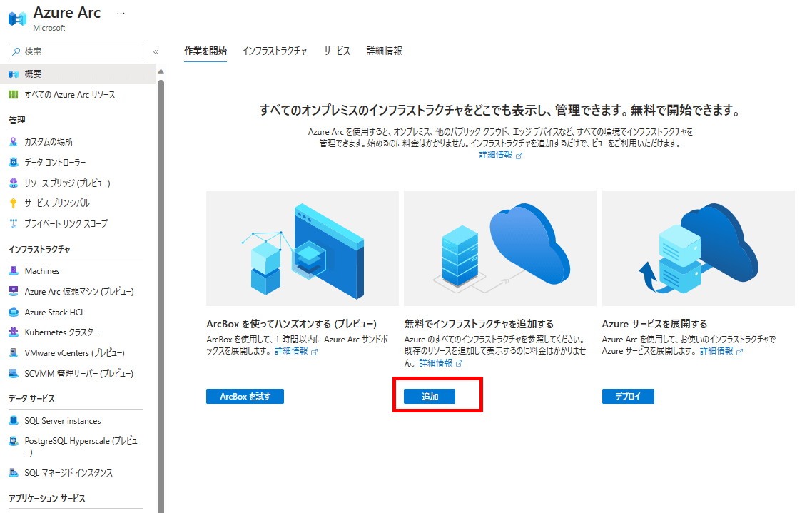
Task: Click the 追加 button
Action: coord(430,397)
